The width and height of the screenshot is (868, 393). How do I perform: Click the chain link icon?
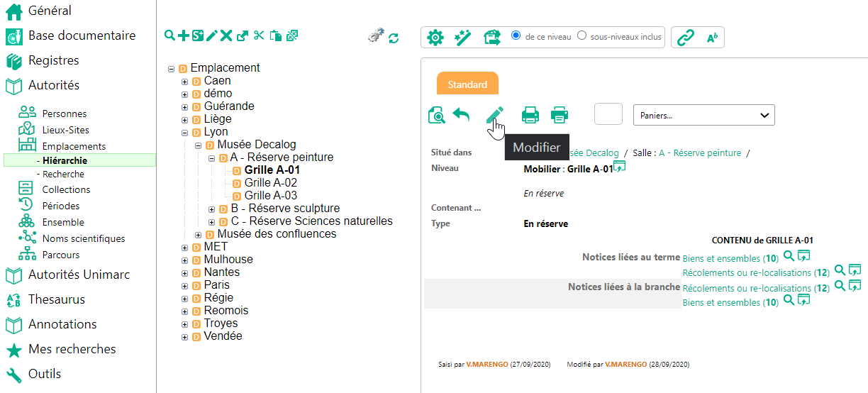pyautogui.click(x=685, y=38)
